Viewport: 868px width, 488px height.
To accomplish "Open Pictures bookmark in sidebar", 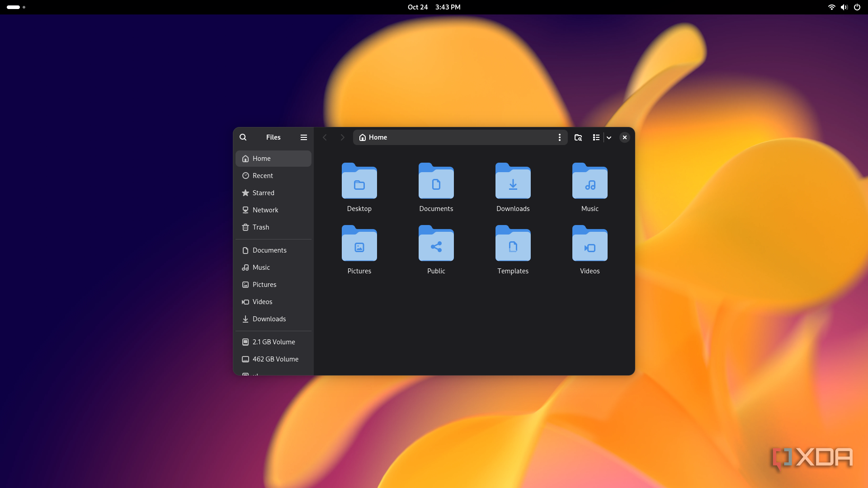I will coord(274,285).
